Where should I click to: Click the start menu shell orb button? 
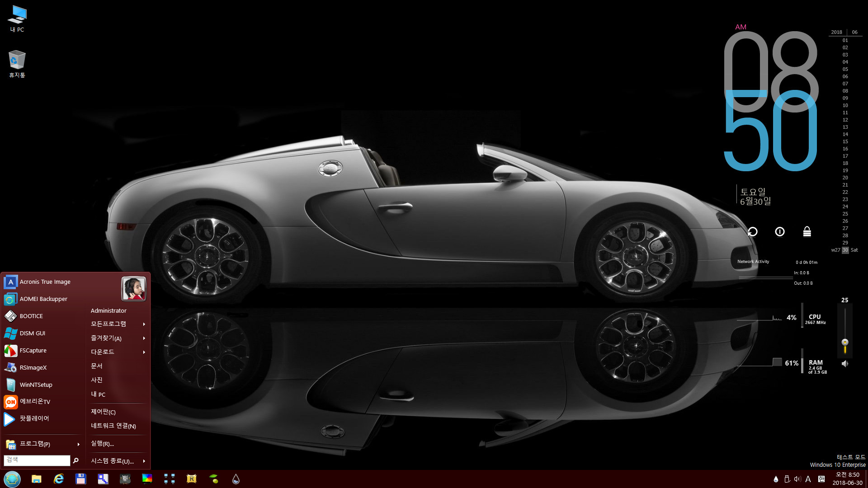coord(12,479)
